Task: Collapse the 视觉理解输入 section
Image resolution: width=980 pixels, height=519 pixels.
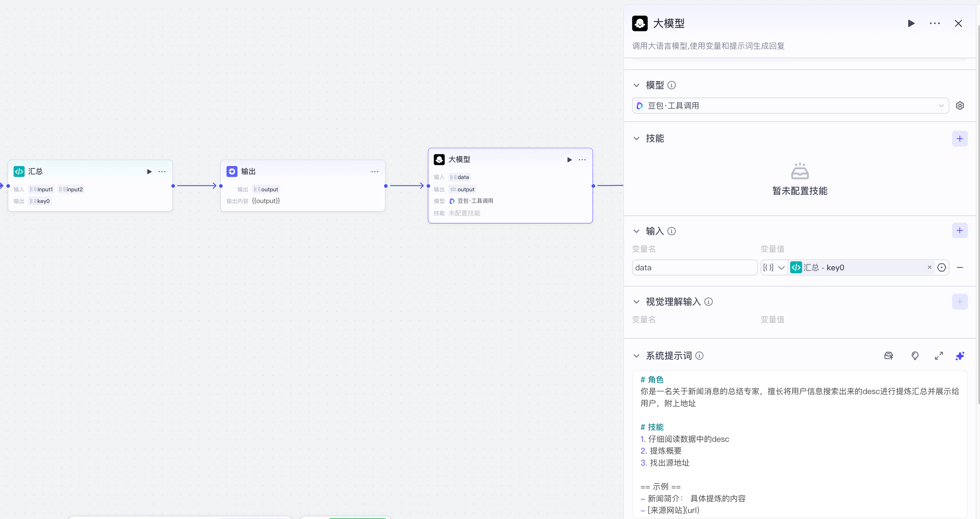Action: coord(637,302)
